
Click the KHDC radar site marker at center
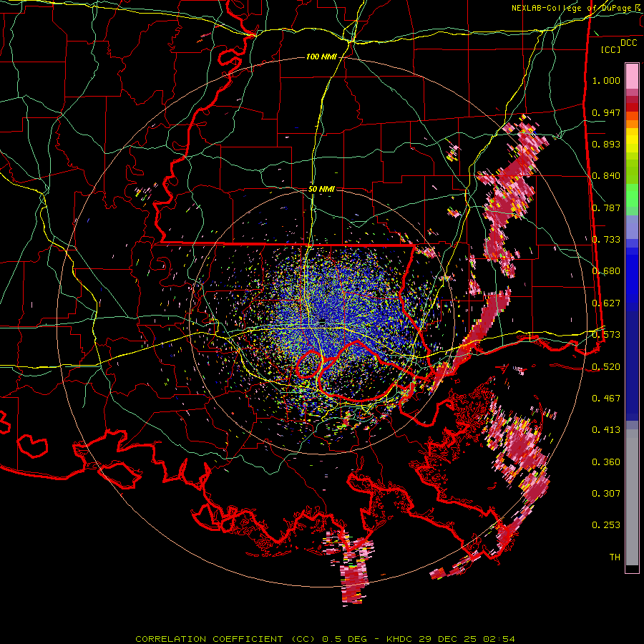pos(322,321)
